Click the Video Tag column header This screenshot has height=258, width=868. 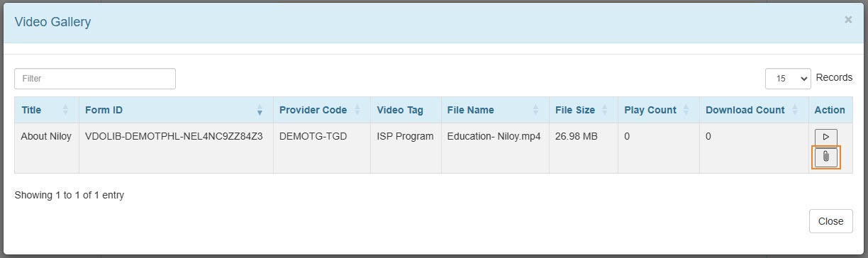[x=400, y=110]
